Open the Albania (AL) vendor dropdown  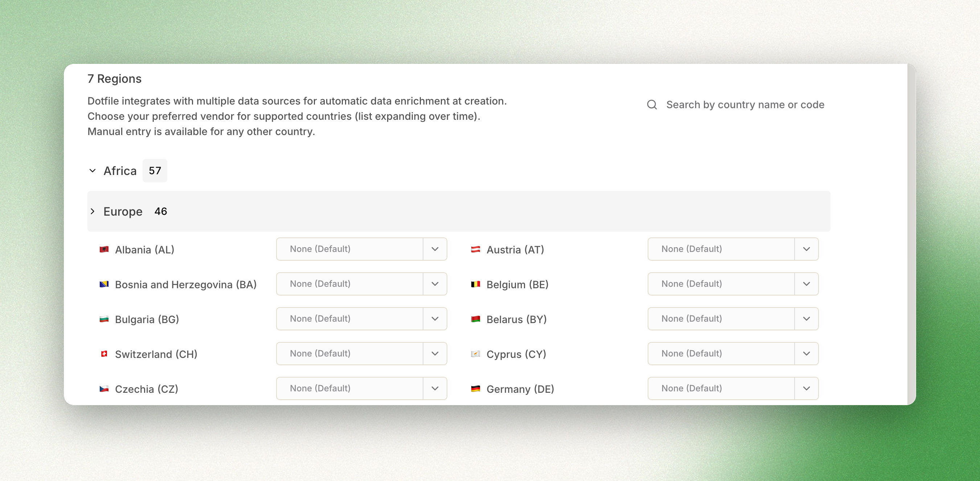[x=361, y=249]
